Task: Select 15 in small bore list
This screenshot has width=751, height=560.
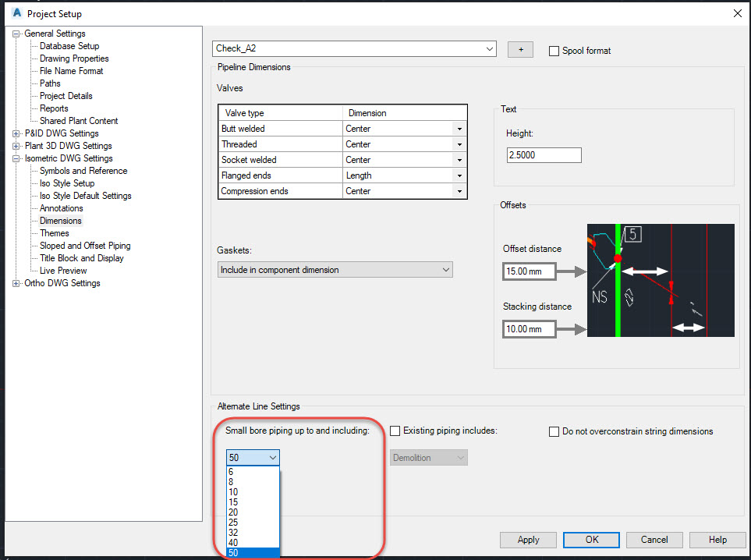Action: point(253,502)
